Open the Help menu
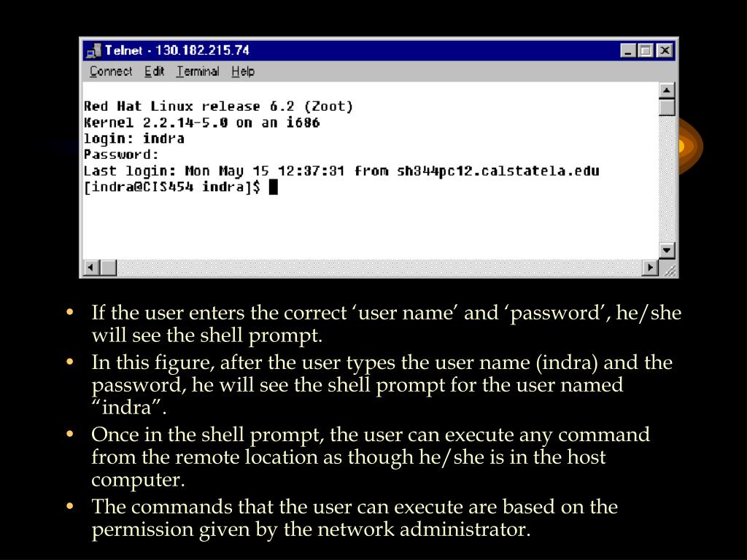Screen dimensions: 747x560 (x=243, y=71)
